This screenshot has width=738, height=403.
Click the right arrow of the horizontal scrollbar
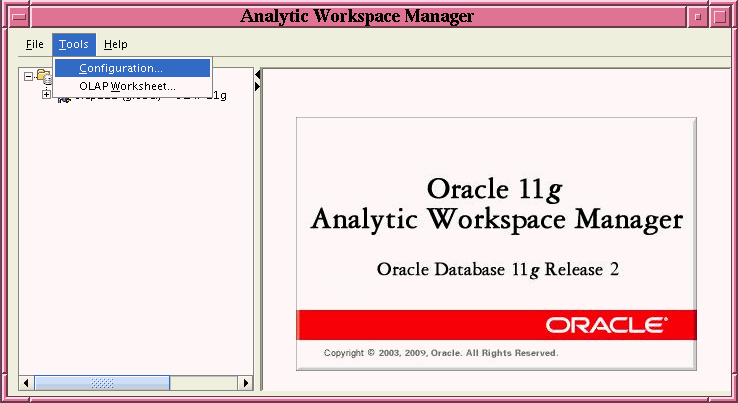(x=245, y=382)
